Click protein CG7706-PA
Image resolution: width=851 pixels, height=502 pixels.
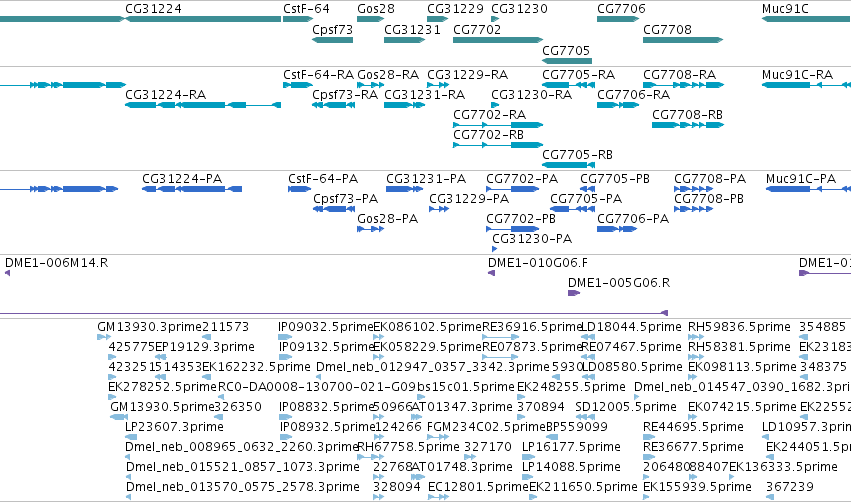pos(632,219)
